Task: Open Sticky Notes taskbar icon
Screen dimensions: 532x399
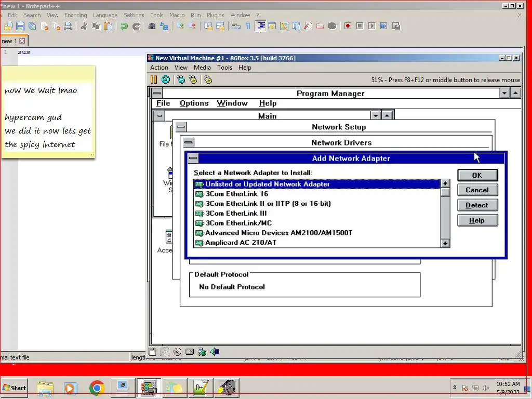Action: coord(175,388)
